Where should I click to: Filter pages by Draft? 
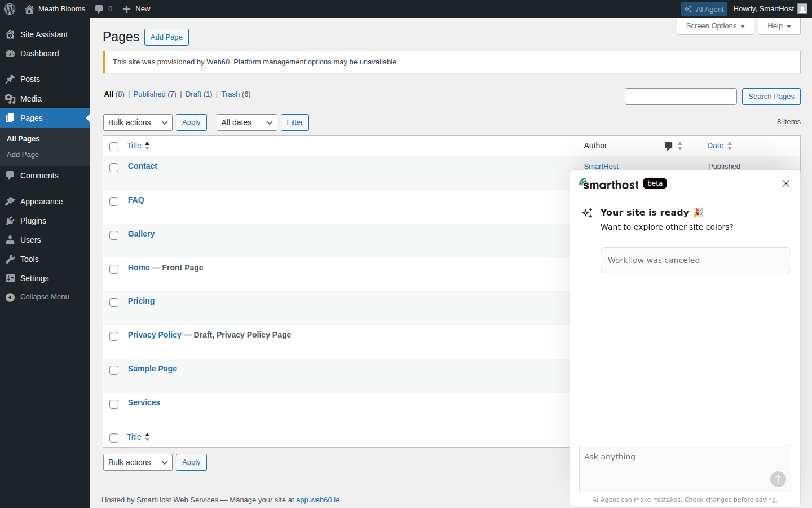click(193, 94)
